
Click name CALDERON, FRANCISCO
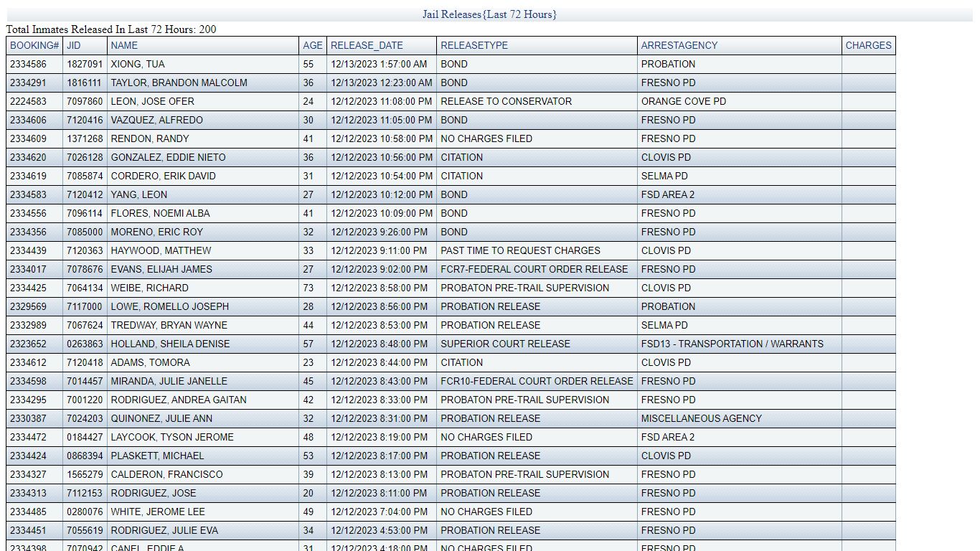click(x=166, y=474)
